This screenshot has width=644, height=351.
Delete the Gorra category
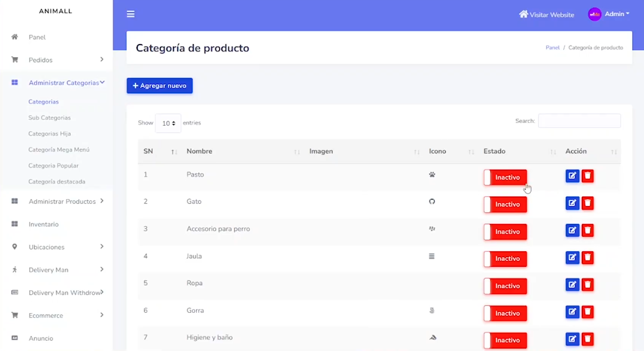coord(588,312)
